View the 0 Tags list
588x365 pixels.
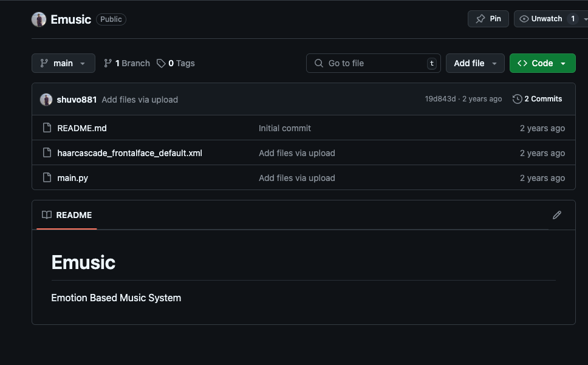(176, 63)
